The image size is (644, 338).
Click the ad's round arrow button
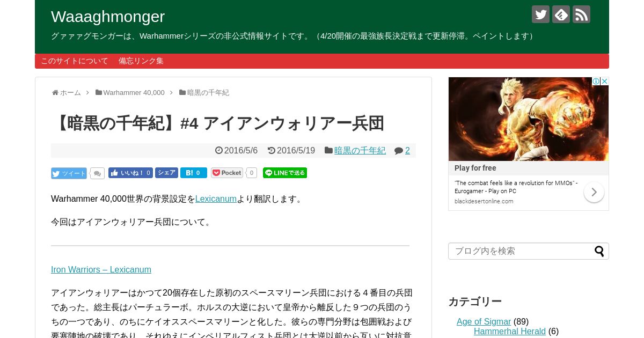tap(594, 192)
